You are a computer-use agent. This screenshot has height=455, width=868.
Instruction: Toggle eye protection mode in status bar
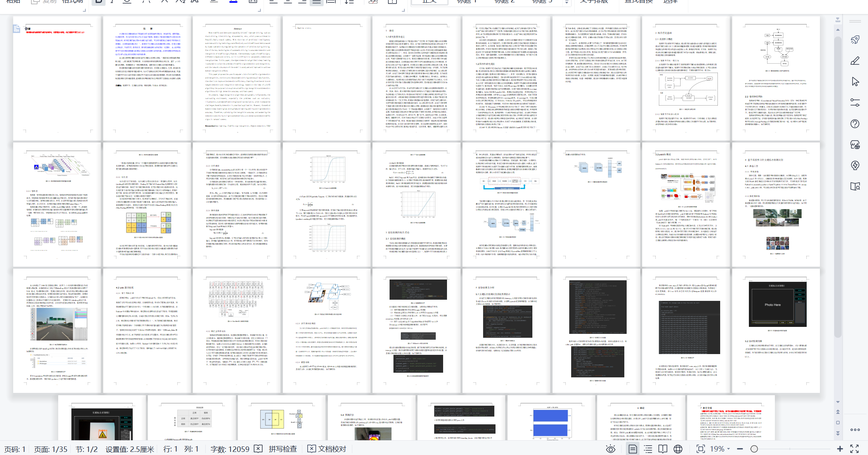(x=610, y=449)
